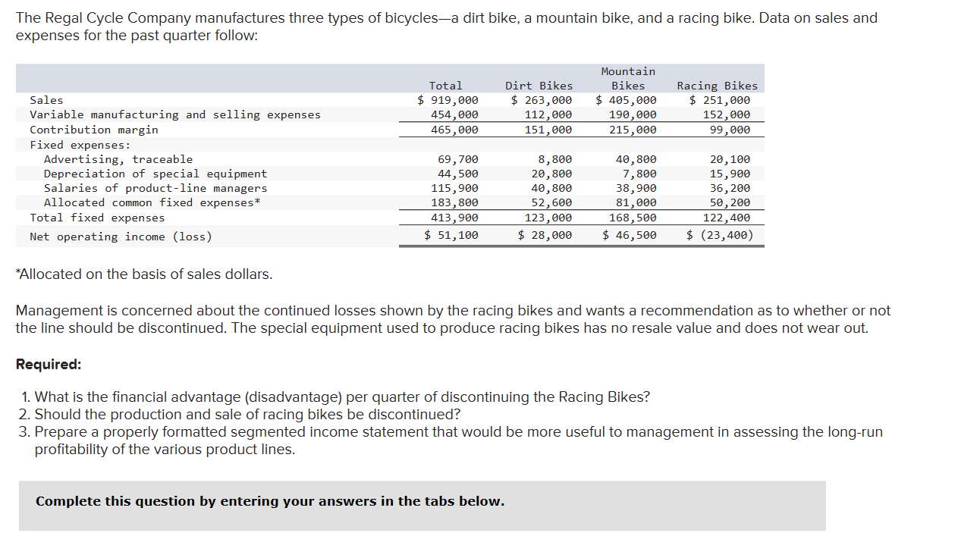The image size is (980, 536).
Task: Click total net operating income $ 51,100
Action: 452,235
